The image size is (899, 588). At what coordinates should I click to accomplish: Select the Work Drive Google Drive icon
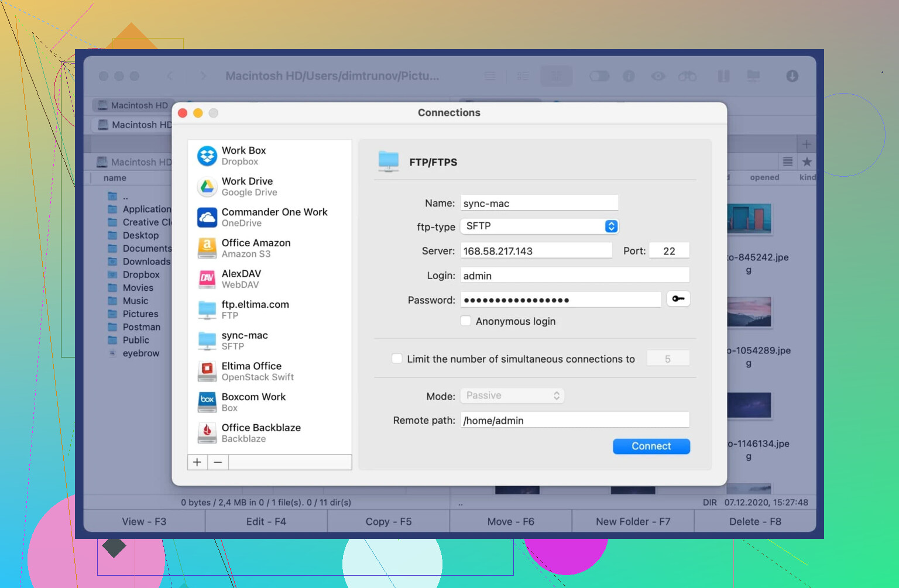tap(207, 187)
